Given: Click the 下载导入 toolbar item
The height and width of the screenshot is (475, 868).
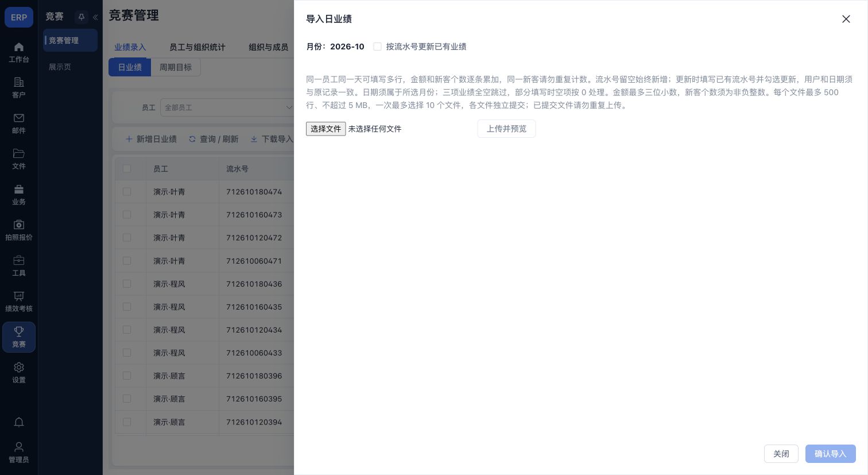Looking at the screenshot, I should 272,139.
